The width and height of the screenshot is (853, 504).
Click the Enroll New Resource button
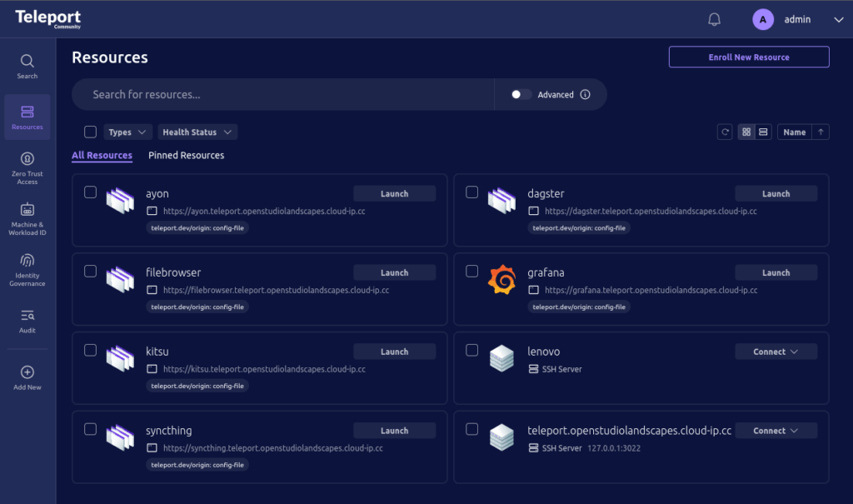(x=749, y=57)
